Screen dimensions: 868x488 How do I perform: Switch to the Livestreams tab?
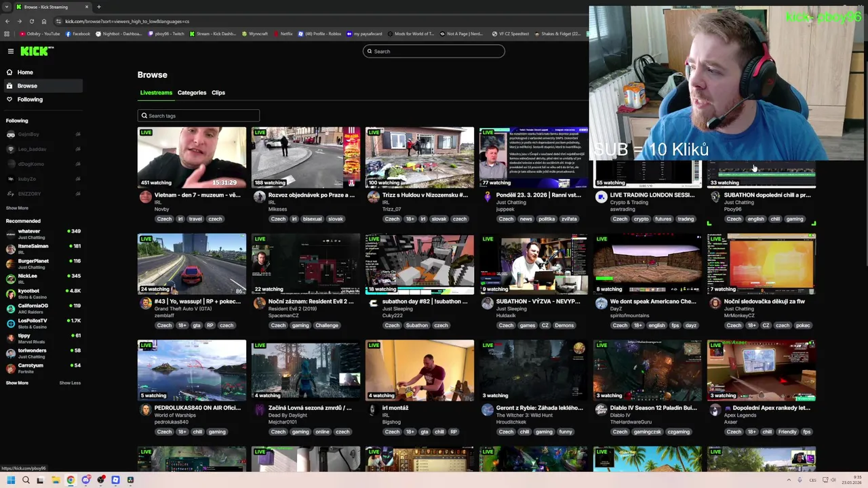156,93
